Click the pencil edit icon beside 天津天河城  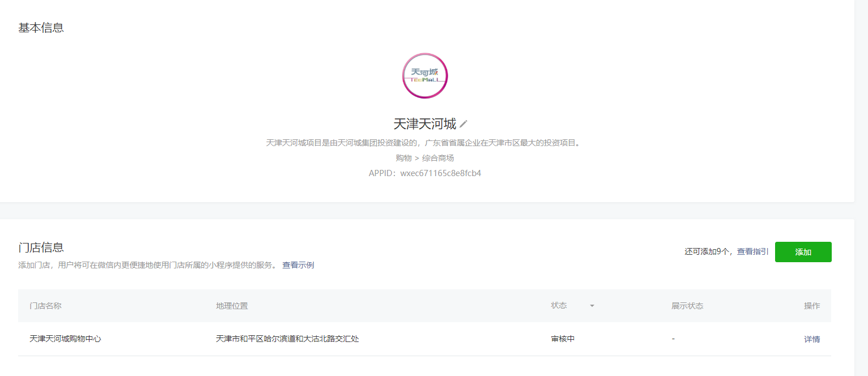pos(463,123)
